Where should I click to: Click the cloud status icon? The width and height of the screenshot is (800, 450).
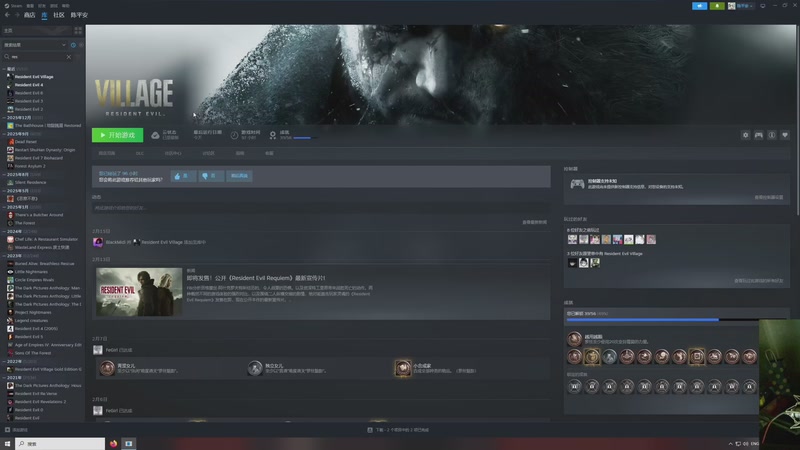155,135
